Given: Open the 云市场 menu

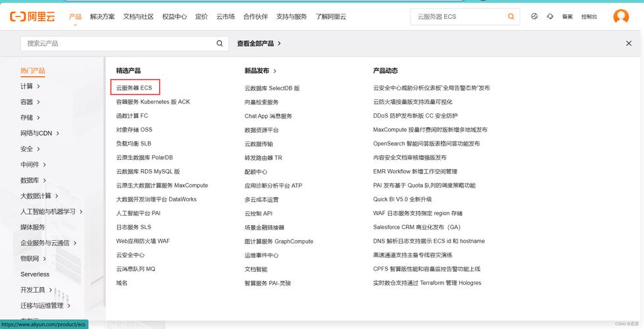Looking at the screenshot, I should pyautogui.click(x=226, y=16).
